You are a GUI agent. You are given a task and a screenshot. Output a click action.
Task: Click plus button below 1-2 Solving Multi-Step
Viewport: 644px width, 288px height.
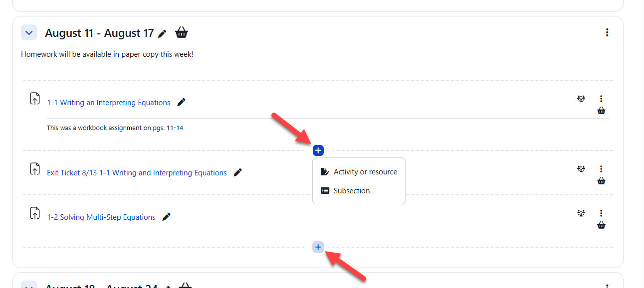point(318,247)
